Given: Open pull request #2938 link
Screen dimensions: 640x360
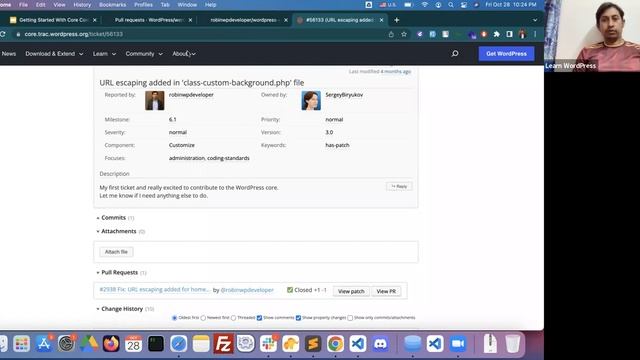Looking at the screenshot, I should click(154, 289).
